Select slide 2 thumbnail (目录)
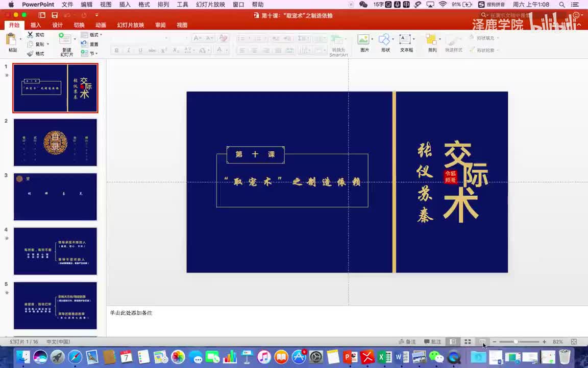Screen dimensions: 588x368 56,143
